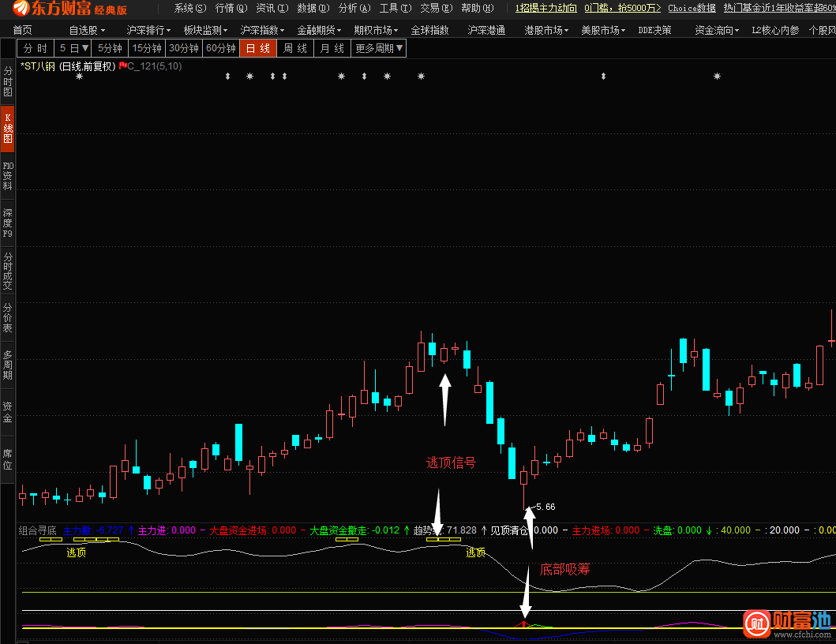Click the yellow 逃顶 marker bar in indicator
Screen dimensions: 836x644
point(51,540)
